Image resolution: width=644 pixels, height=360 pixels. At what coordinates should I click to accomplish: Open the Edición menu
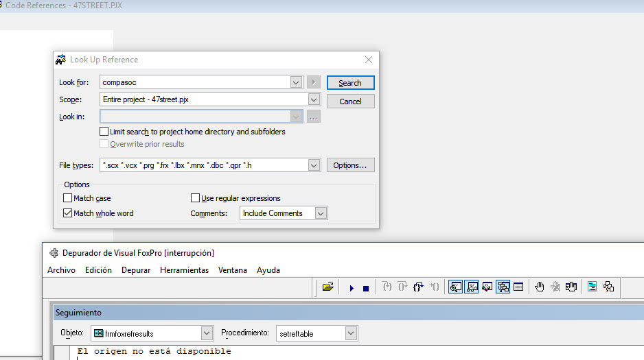pos(99,270)
